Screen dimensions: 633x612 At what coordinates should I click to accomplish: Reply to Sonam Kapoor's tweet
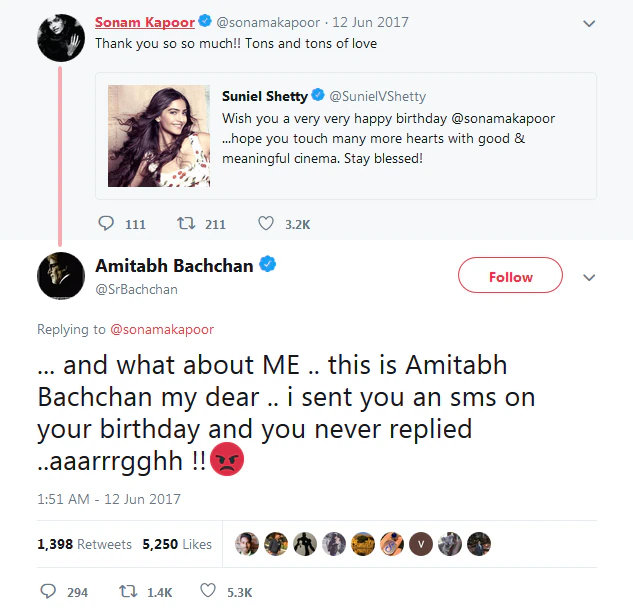click(x=108, y=224)
